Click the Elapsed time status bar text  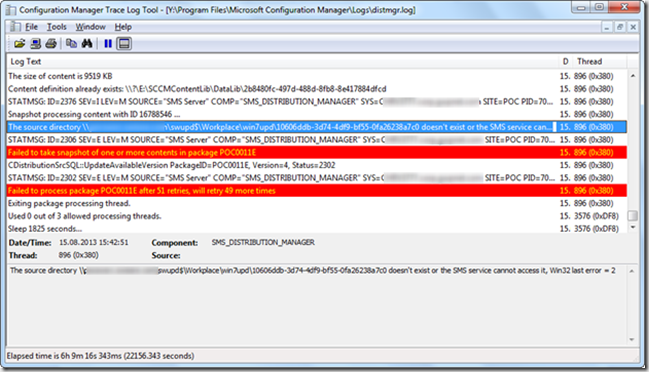101,356
